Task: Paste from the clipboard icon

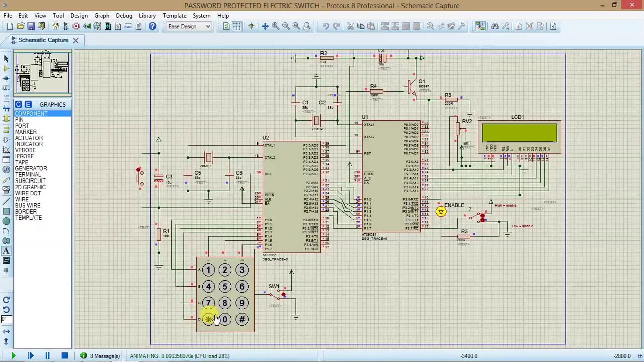Action: [x=371, y=26]
